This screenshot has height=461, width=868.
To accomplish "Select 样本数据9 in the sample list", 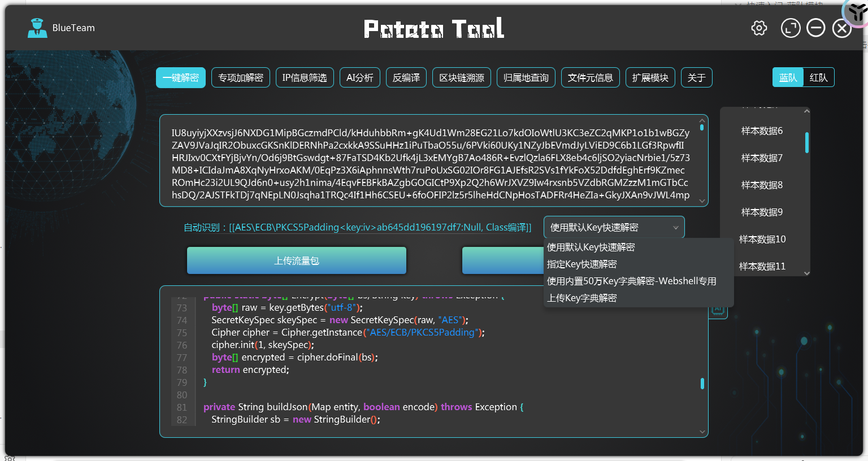I will pyautogui.click(x=762, y=212).
